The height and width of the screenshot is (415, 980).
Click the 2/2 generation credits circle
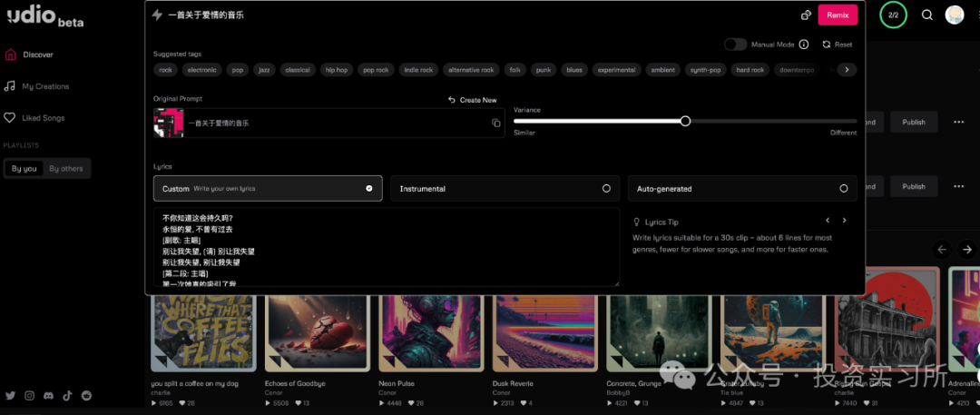893,15
